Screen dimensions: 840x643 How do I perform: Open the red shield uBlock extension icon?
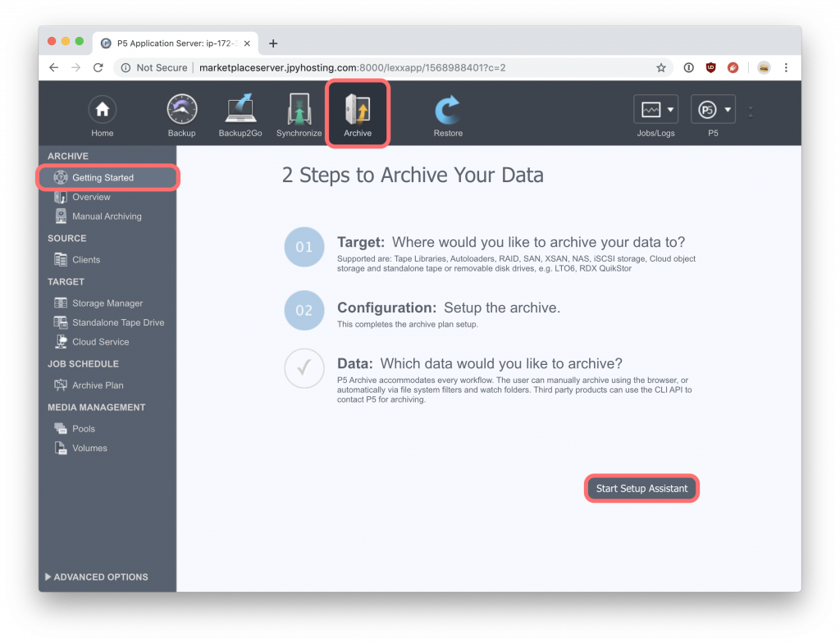pos(711,67)
